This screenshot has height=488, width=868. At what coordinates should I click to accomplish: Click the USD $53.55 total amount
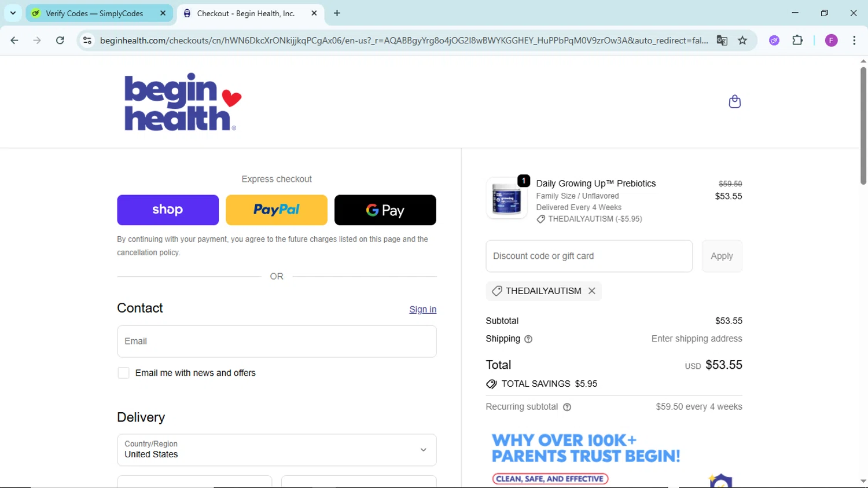pyautogui.click(x=713, y=365)
